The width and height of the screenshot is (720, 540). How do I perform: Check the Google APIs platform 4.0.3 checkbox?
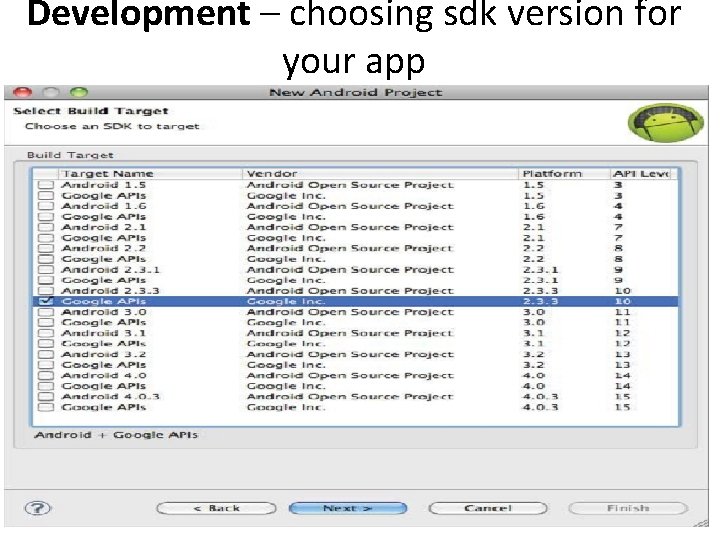coord(46,407)
